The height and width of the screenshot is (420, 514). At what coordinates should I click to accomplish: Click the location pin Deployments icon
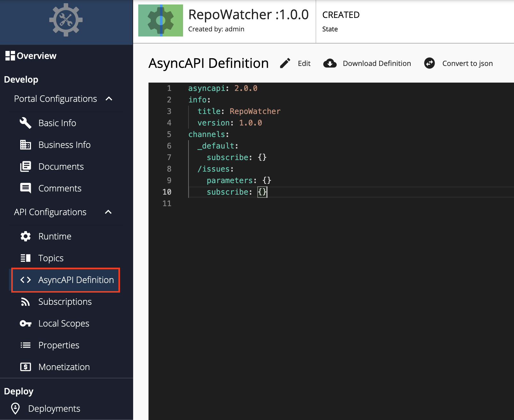point(15,408)
